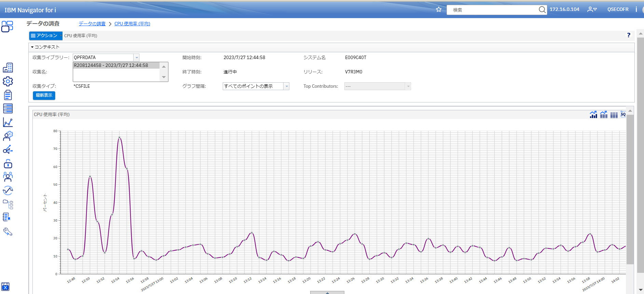This screenshot has width=644, height=294.
Task: Click the 最新表示 refresh button
Action: click(44, 95)
